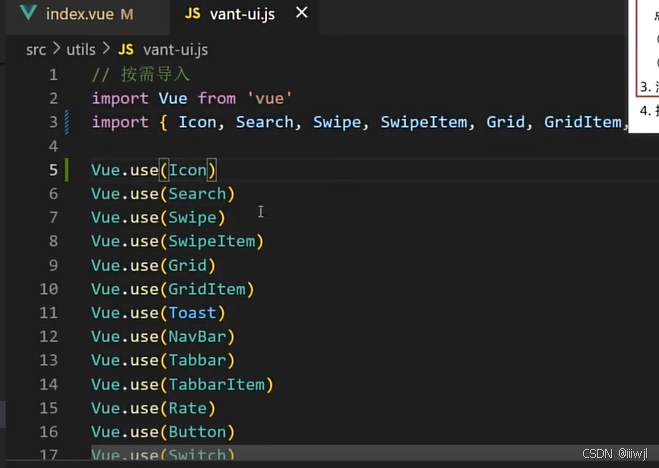Open the src breadcrumb segment
659x468 pixels.
36,50
